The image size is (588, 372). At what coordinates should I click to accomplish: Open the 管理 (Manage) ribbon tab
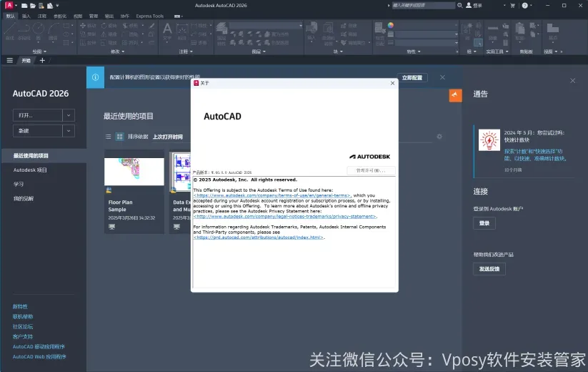(94, 16)
